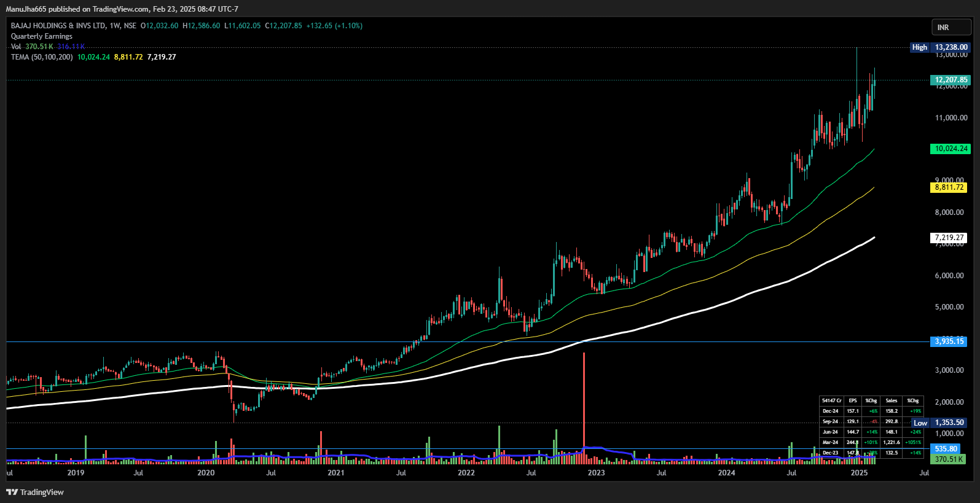This screenshot has width=980, height=503.
Task: Click the green 10,024.24 axis label
Action: coord(951,149)
